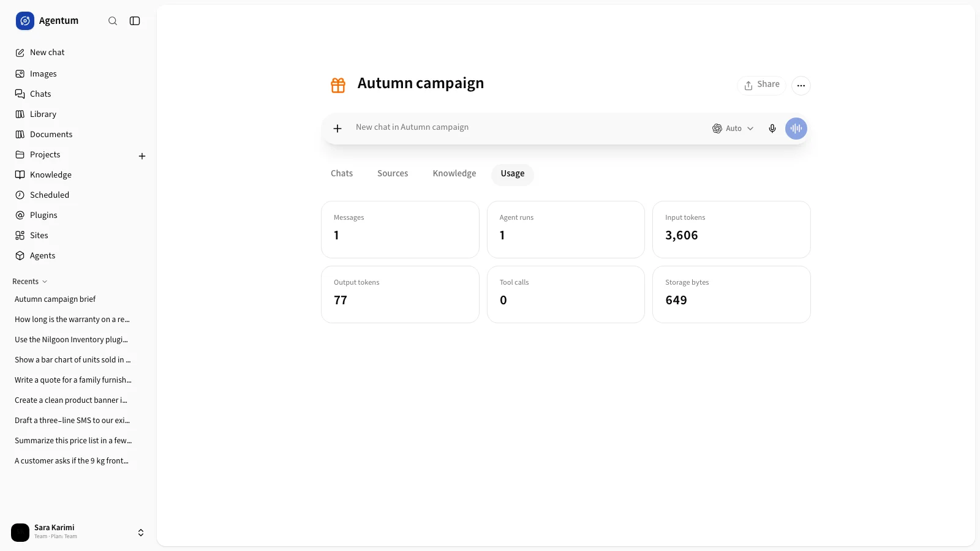980x551 pixels.
Task: Click the Agentum logo icon
Action: [25, 21]
